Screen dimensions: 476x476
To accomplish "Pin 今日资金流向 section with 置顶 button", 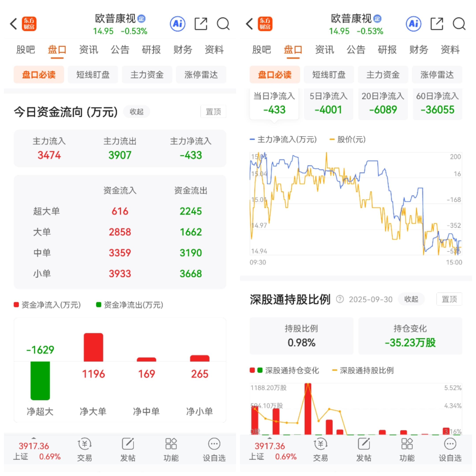I will coord(213,112).
